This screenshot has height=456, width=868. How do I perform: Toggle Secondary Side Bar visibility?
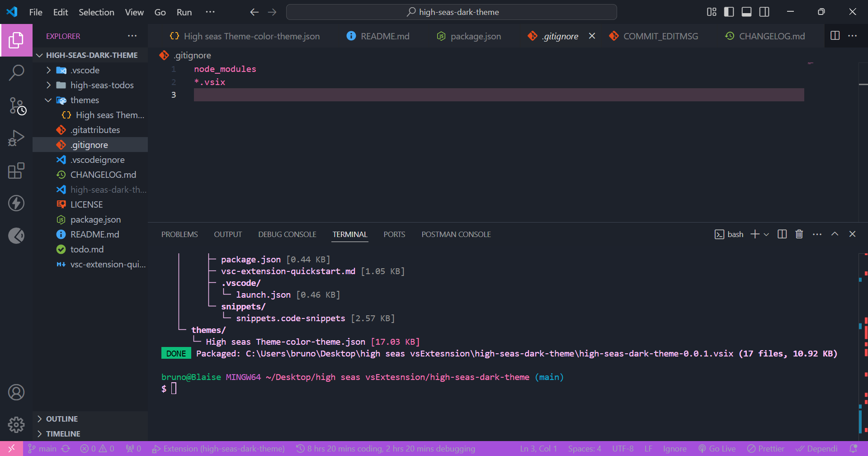pyautogui.click(x=764, y=12)
